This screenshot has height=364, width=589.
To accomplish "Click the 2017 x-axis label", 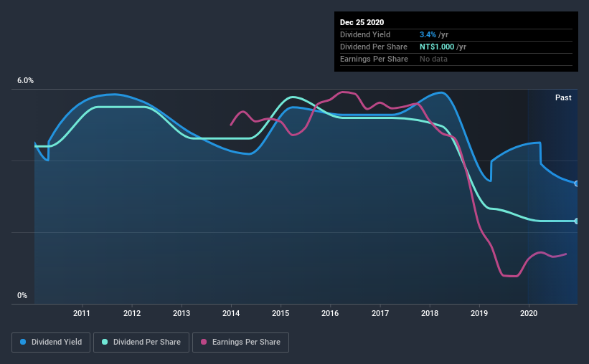I will tap(380, 313).
